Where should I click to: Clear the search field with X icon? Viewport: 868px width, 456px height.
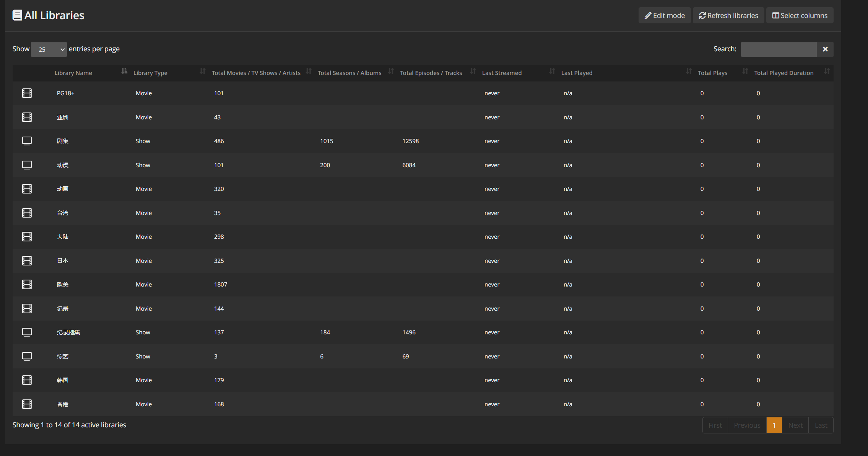(x=825, y=49)
